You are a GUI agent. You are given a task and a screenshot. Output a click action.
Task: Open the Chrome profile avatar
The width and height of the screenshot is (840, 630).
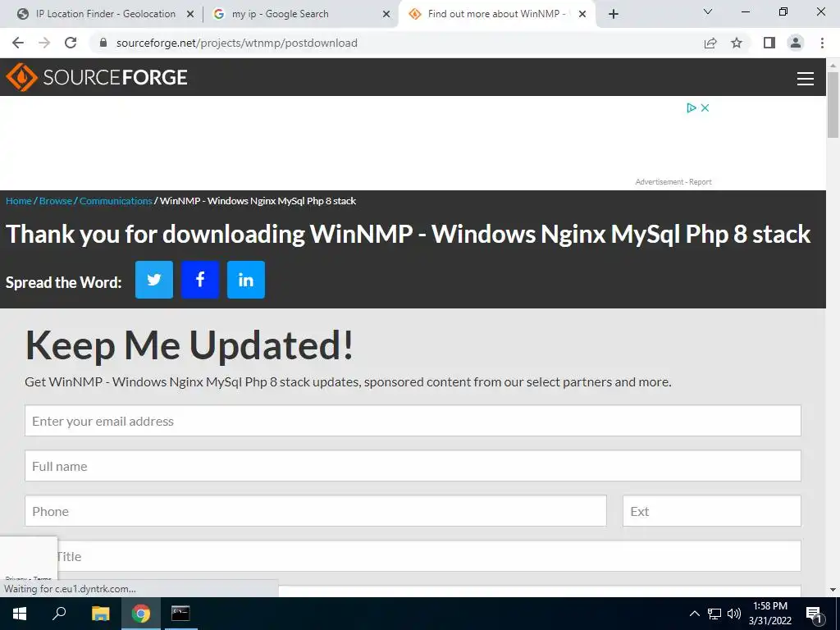coord(796,43)
